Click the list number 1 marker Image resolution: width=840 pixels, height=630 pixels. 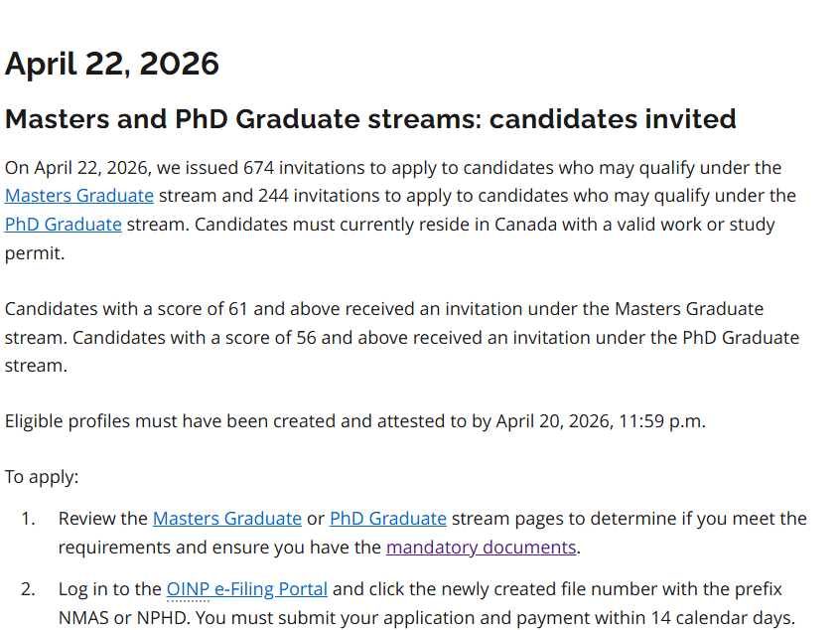[28, 519]
